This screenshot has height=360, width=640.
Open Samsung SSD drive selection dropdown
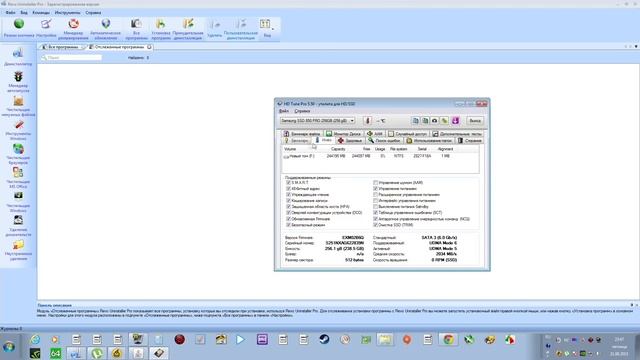pos(318,121)
